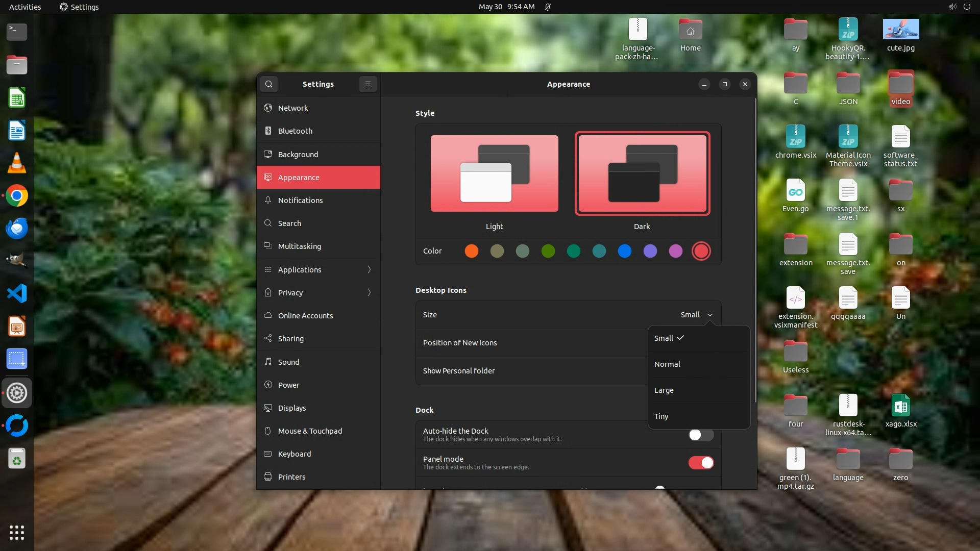Open Visual Studio Code from the dock

[17, 293]
